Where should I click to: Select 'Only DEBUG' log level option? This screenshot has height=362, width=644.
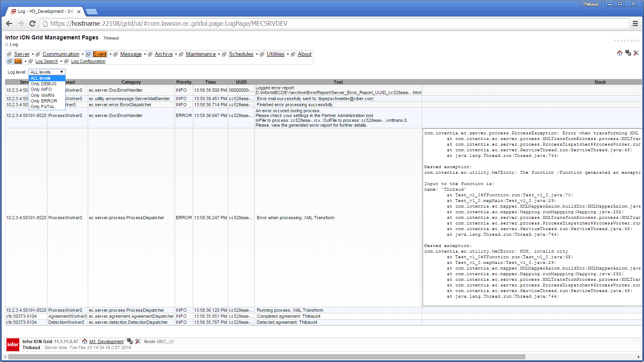tap(43, 84)
